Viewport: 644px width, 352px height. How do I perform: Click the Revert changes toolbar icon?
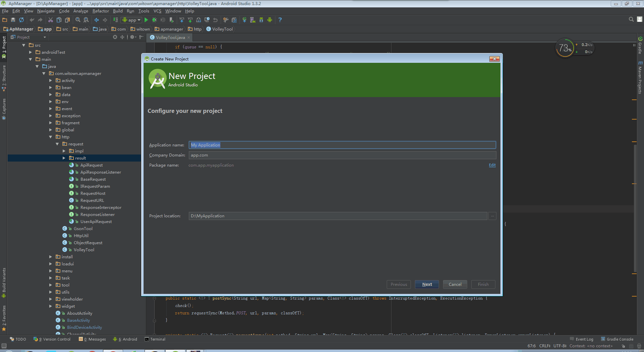215,20
